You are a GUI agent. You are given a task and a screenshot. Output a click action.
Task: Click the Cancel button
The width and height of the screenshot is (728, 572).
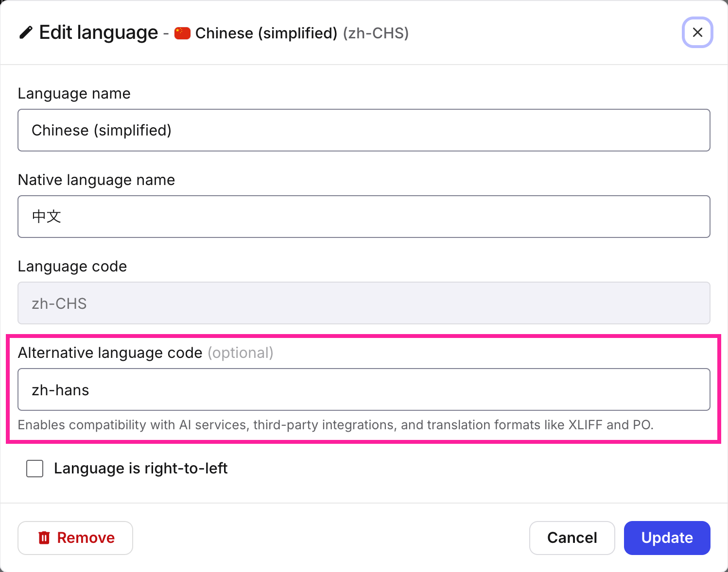pyautogui.click(x=572, y=538)
